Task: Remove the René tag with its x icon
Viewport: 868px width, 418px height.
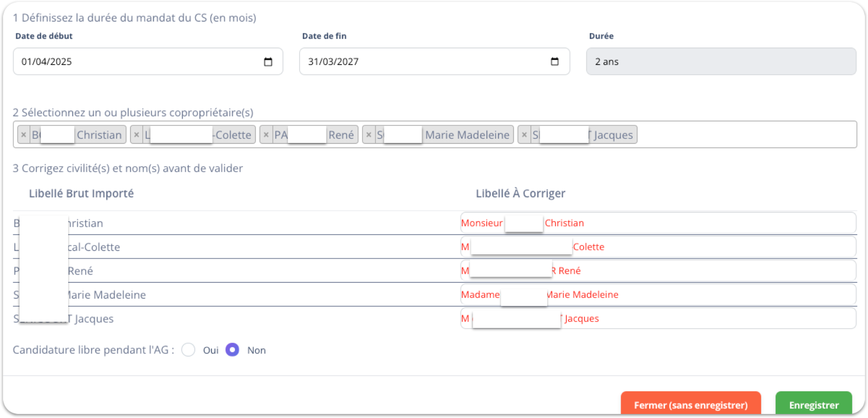Action: tap(266, 135)
